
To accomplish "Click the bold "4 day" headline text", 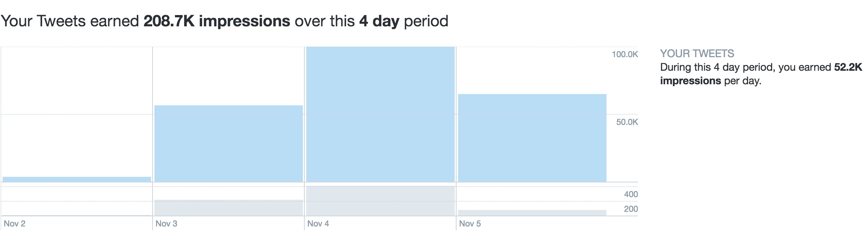I will point(379,21).
